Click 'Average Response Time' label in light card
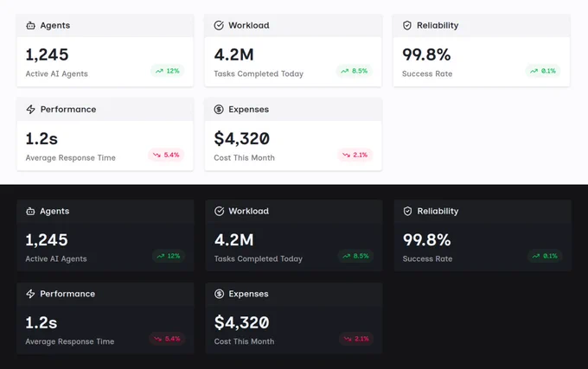Image resolution: width=588 pixels, height=369 pixels. click(71, 158)
